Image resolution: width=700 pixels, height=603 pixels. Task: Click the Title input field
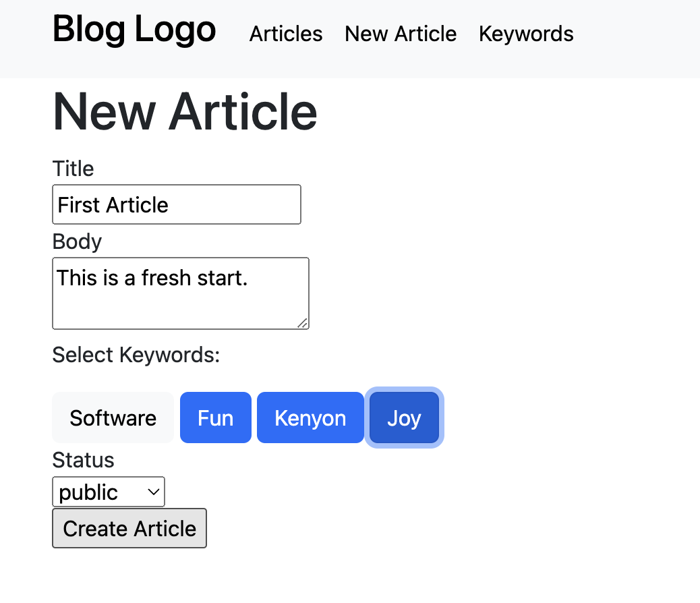click(x=177, y=204)
